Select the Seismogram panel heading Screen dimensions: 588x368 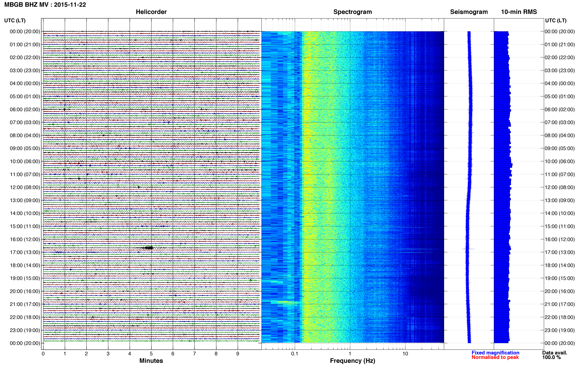(469, 12)
